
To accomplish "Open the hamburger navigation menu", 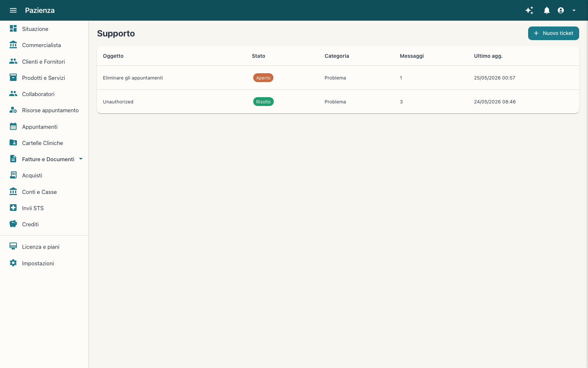I will click(13, 10).
